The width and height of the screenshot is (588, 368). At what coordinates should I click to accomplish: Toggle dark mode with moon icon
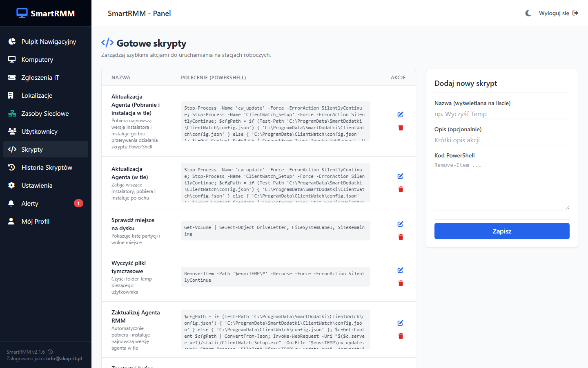pos(528,13)
